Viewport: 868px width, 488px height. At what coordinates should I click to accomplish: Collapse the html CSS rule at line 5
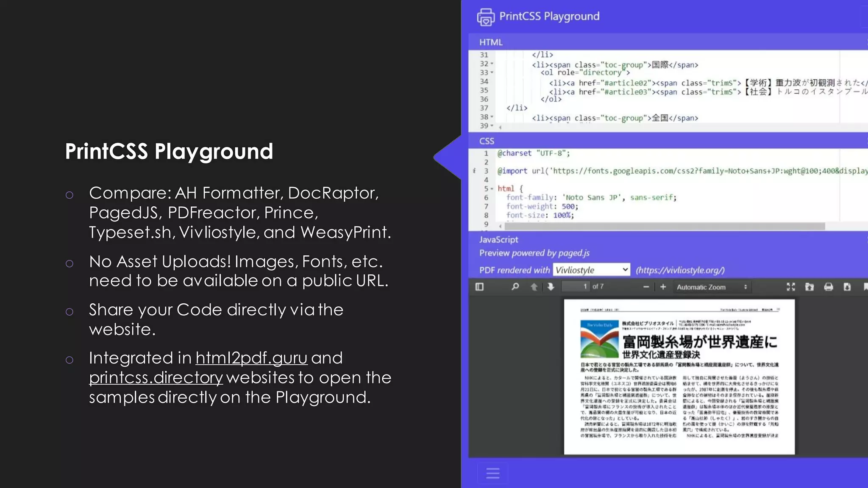[492, 189]
